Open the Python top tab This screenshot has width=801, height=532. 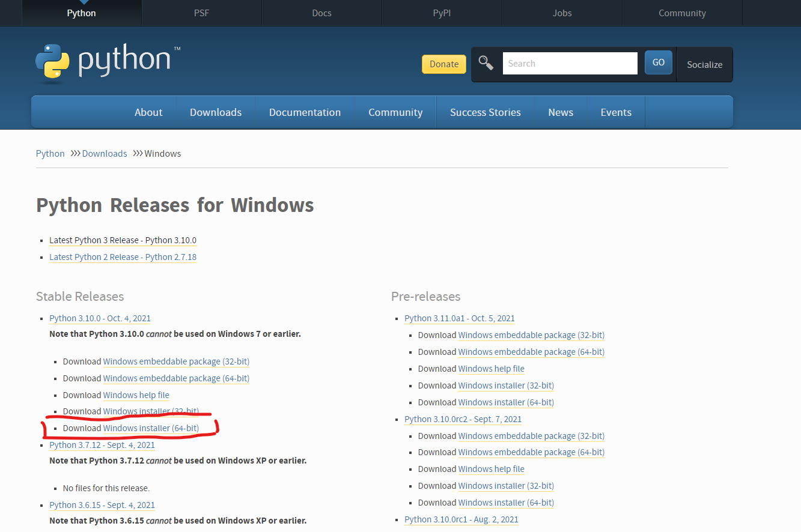[82, 13]
